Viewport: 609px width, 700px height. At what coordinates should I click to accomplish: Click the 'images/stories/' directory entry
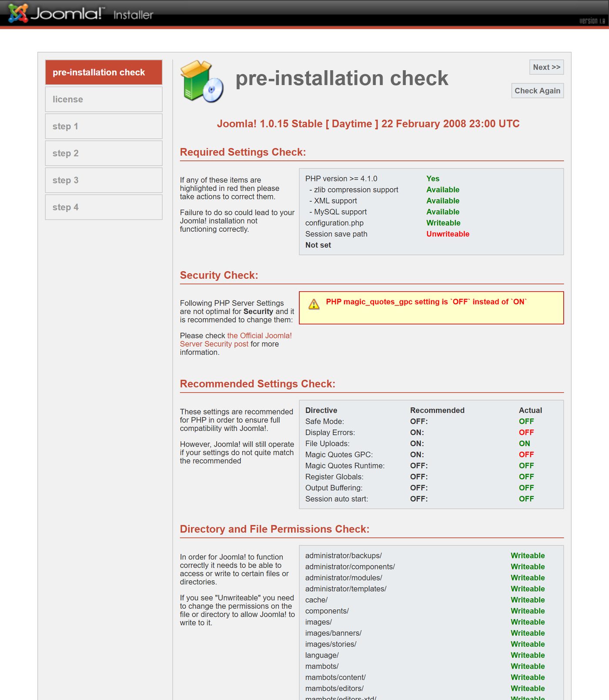[331, 644]
